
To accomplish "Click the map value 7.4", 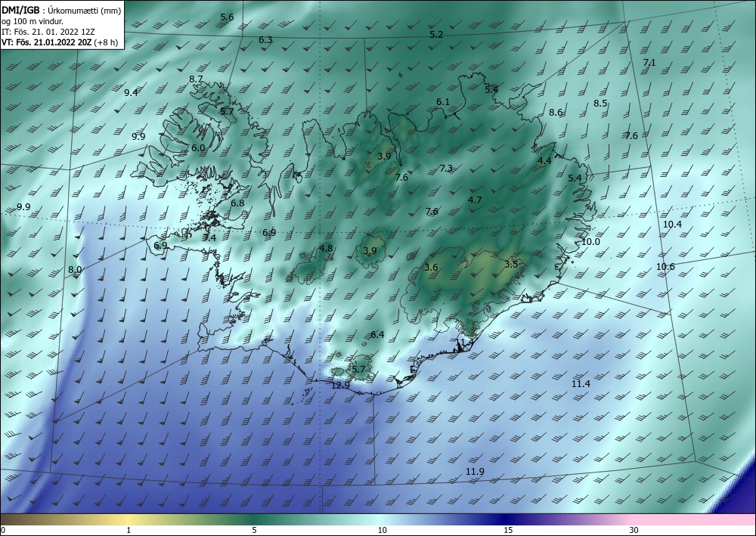I will [x=209, y=237].
